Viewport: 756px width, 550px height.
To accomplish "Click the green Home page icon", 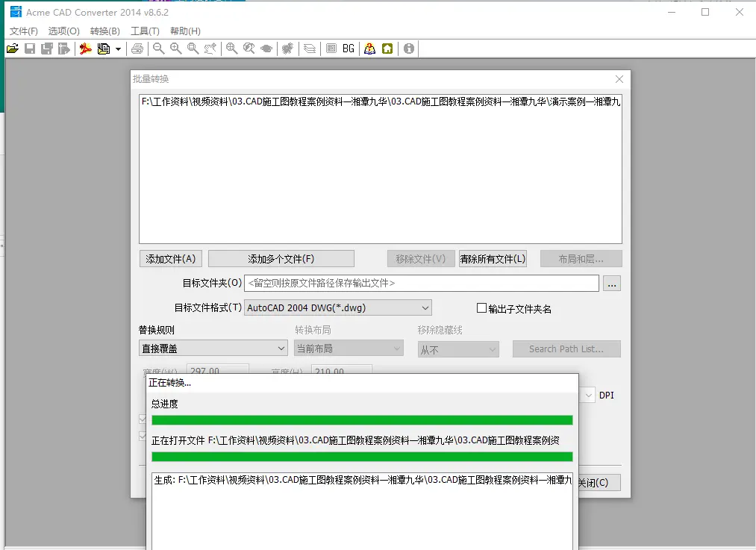I will click(387, 49).
